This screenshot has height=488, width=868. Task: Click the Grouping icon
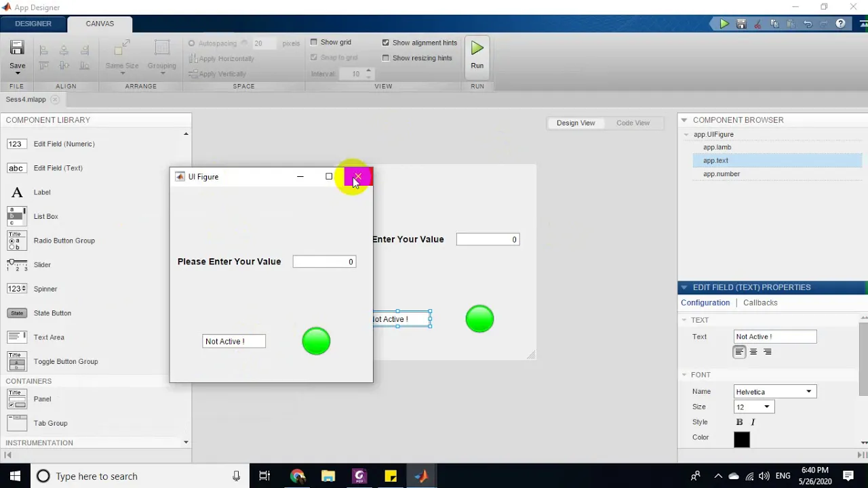[x=162, y=48]
